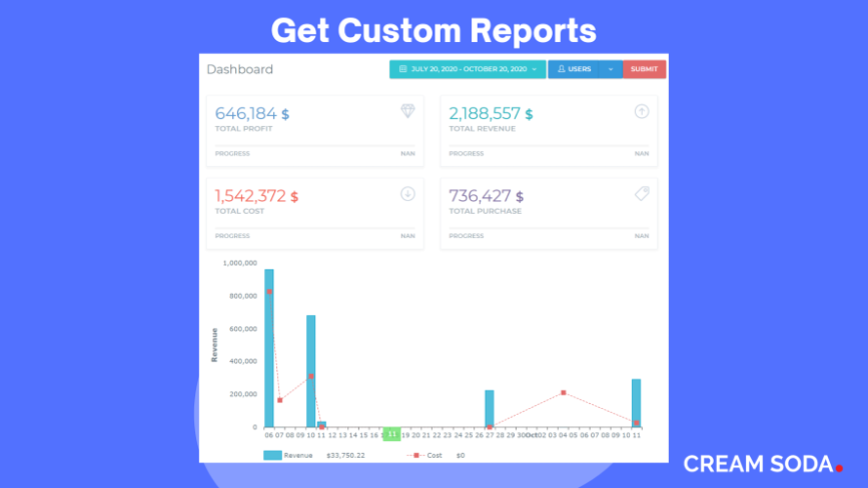Click the Total Profit progress bar

pos(315,145)
